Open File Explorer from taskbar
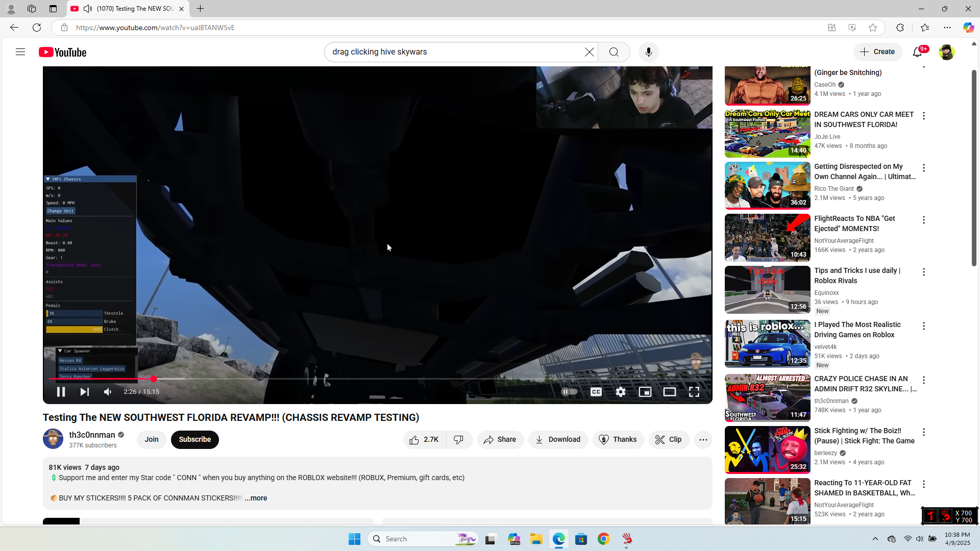The width and height of the screenshot is (980, 551). tap(536, 539)
